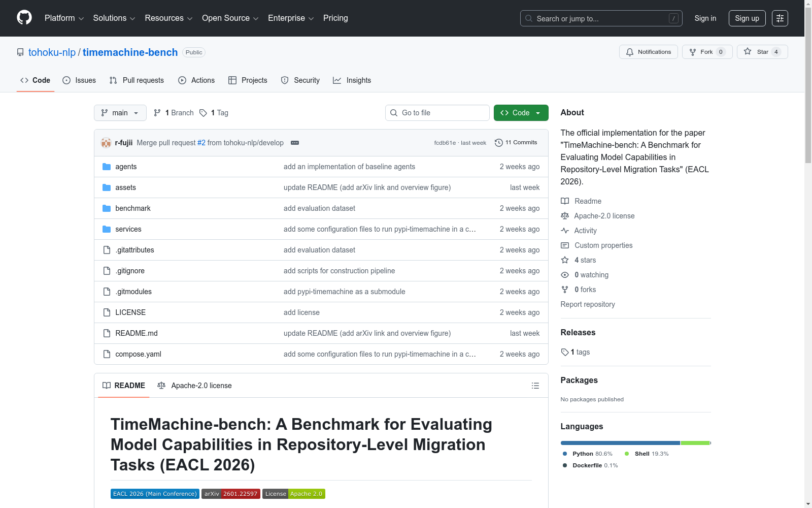Click the LICENSE file icon

[107, 312]
